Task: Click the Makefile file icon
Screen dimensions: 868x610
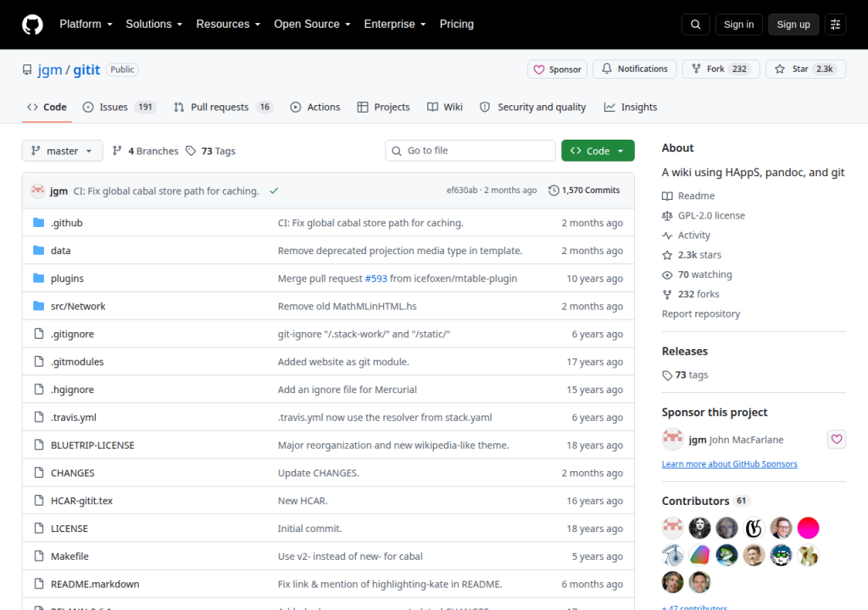Action: 39,556
